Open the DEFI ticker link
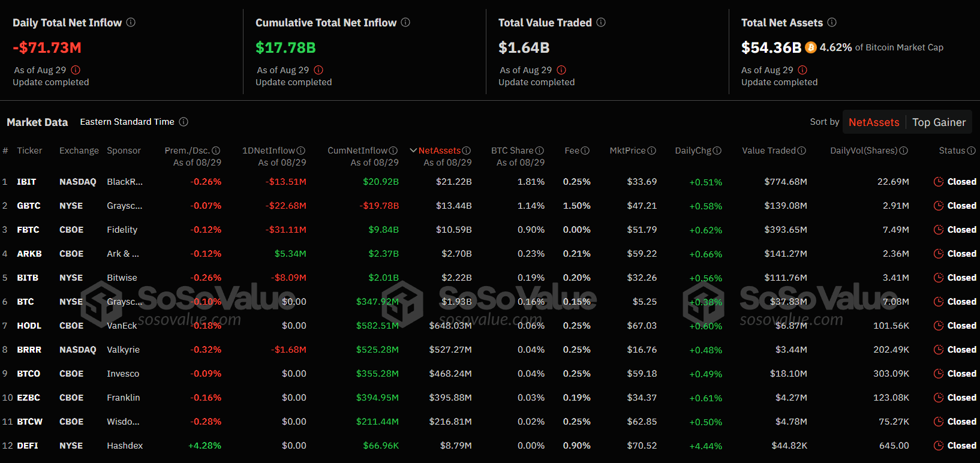The width and height of the screenshot is (980, 463). point(28,446)
